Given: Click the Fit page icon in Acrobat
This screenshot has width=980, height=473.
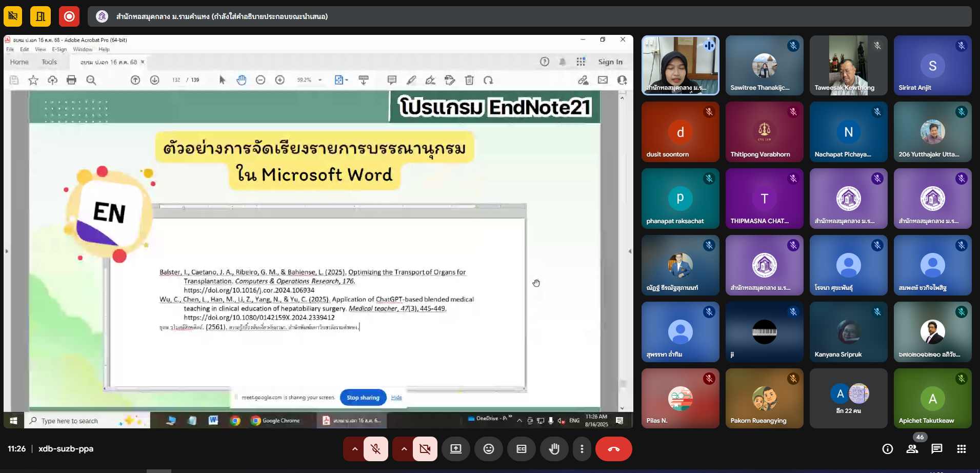Looking at the screenshot, I should 338,80.
